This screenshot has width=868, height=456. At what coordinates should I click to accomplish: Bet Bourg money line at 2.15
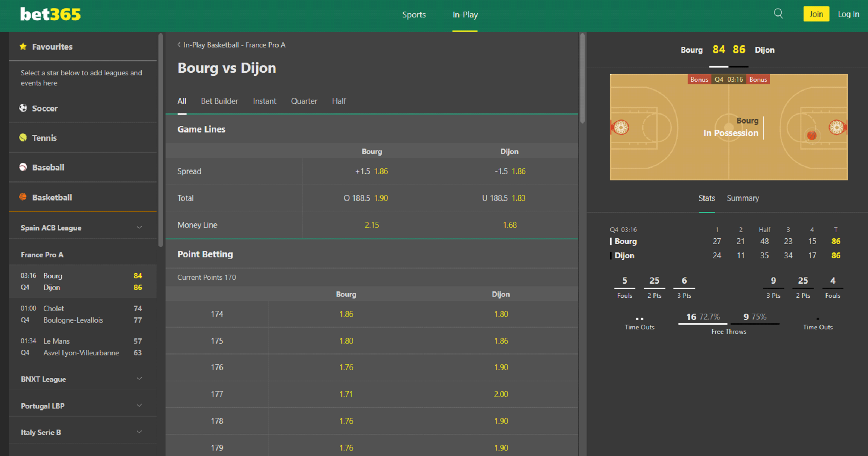pyautogui.click(x=372, y=225)
